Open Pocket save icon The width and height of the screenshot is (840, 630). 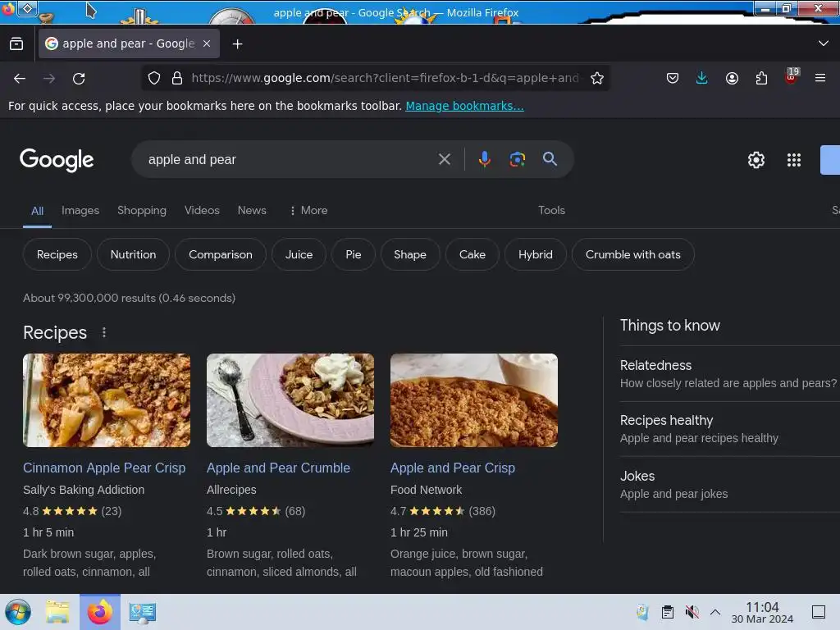click(x=673, y=78)
